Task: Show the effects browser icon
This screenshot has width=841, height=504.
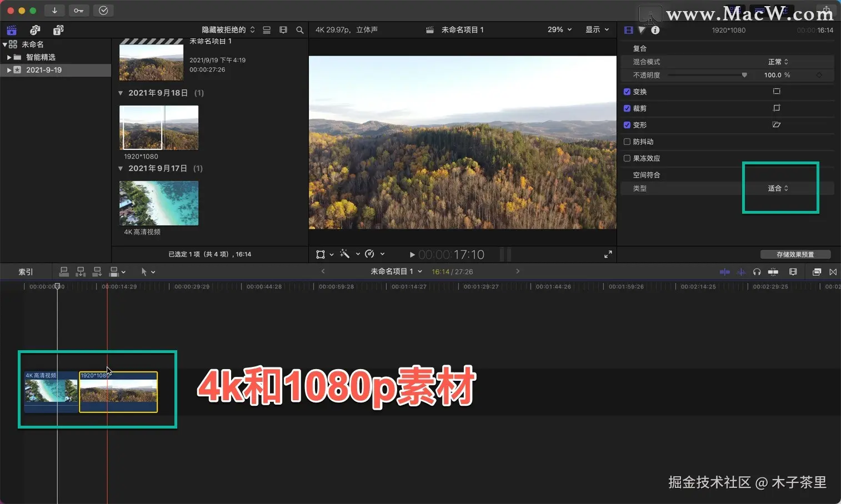Action: 817,271
